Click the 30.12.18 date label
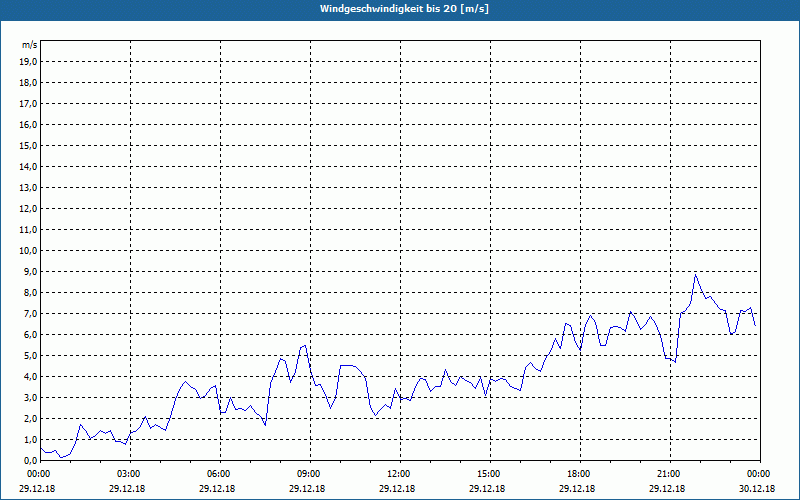800x500 pixels. 757,488
